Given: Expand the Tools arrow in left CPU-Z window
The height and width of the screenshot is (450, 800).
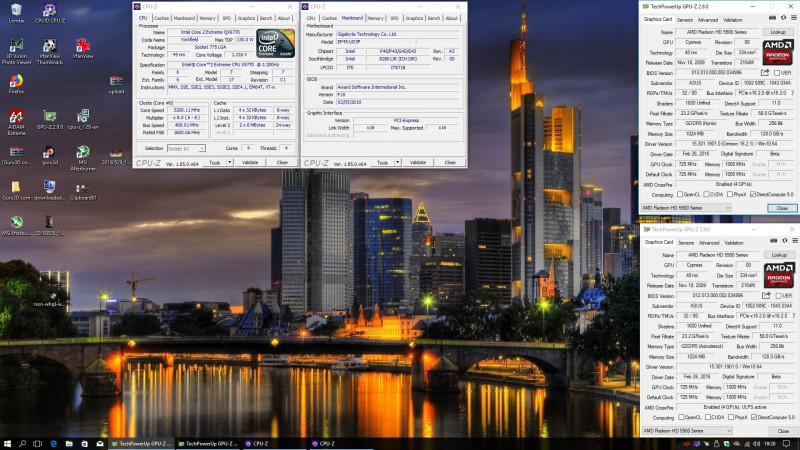Looking at the screenshot, I should click(x=230, y=162).
